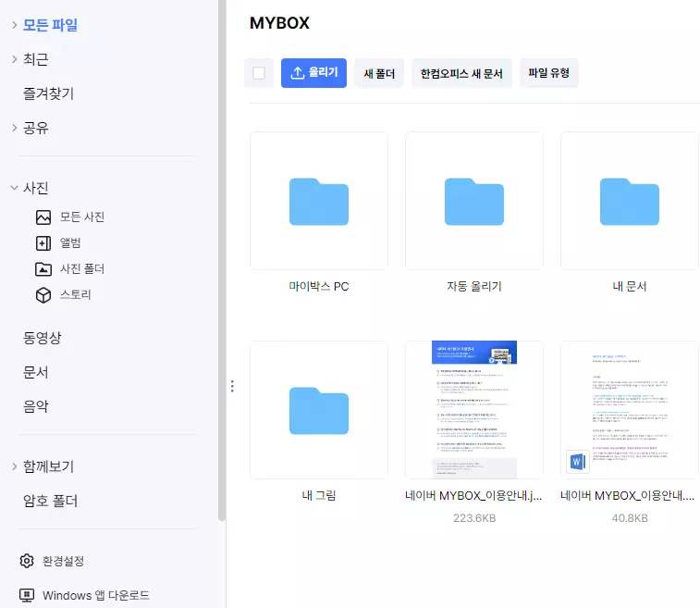Open 환경설정 gear icon

coord(27,561)
